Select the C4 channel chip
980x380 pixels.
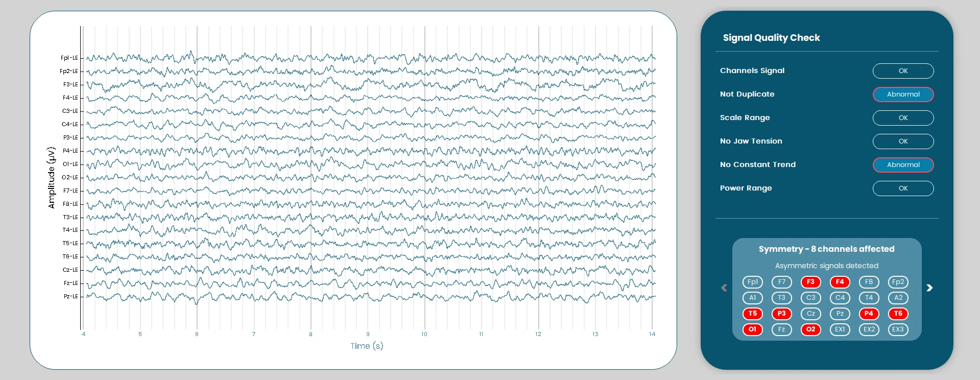point(840,298)
